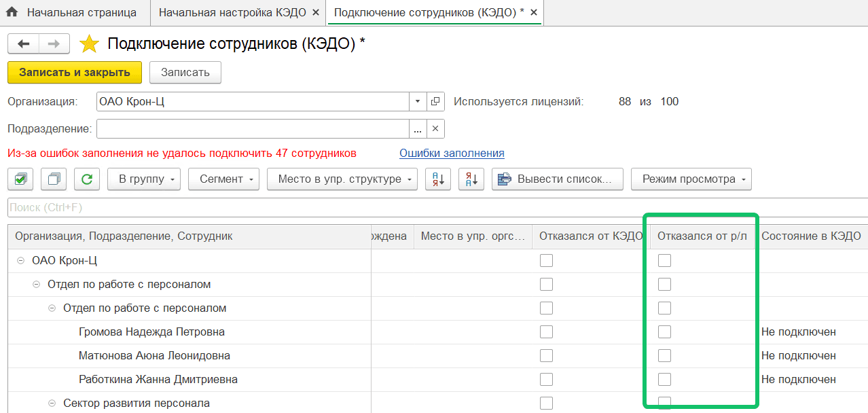Uncheck all rows with the empty boxes icon
Viewport: 868px width, 413px height.
click(54, 179)
